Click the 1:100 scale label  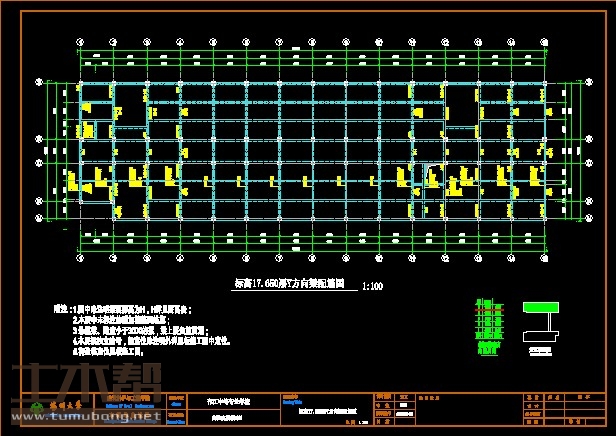pyautogui.click(x=371, y=286)
